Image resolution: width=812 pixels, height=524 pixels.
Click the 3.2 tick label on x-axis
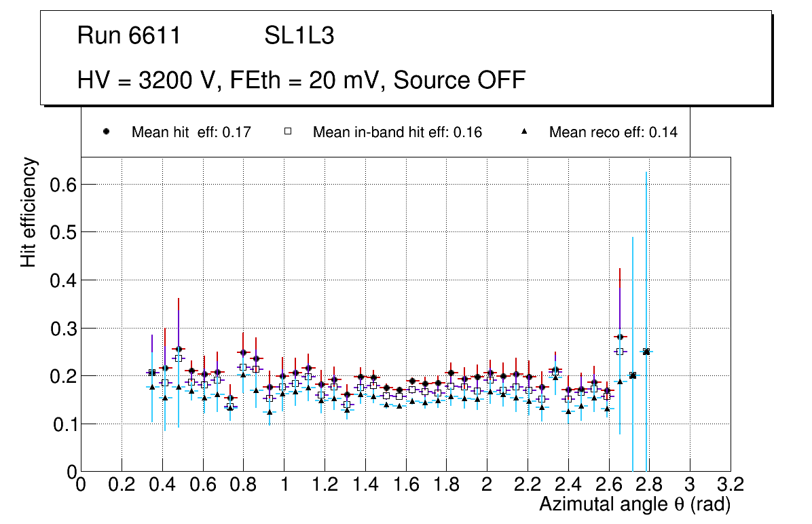point(731,485)
